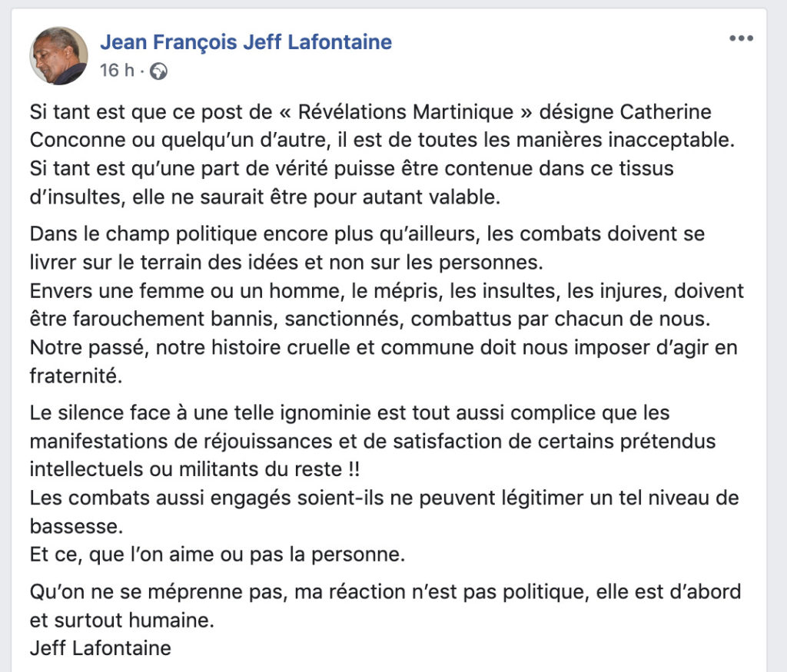
Task: Click the sentence starting "Les combats aussi engagés"
Action: point(384,512)
